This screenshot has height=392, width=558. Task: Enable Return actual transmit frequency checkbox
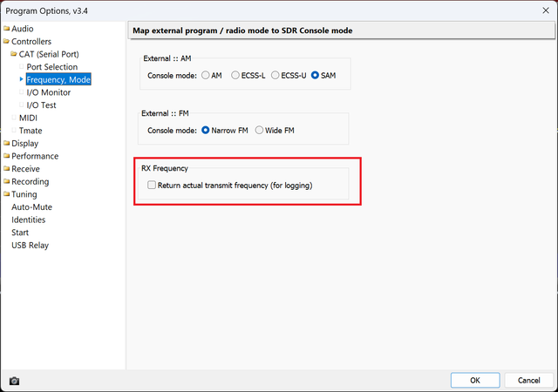tap(152, 185)
